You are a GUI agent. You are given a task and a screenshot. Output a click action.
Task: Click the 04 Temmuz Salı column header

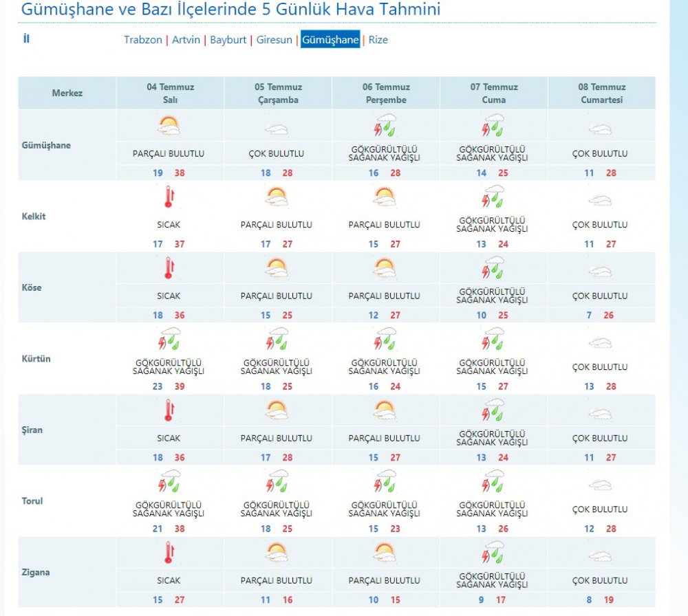click(171, 93)
